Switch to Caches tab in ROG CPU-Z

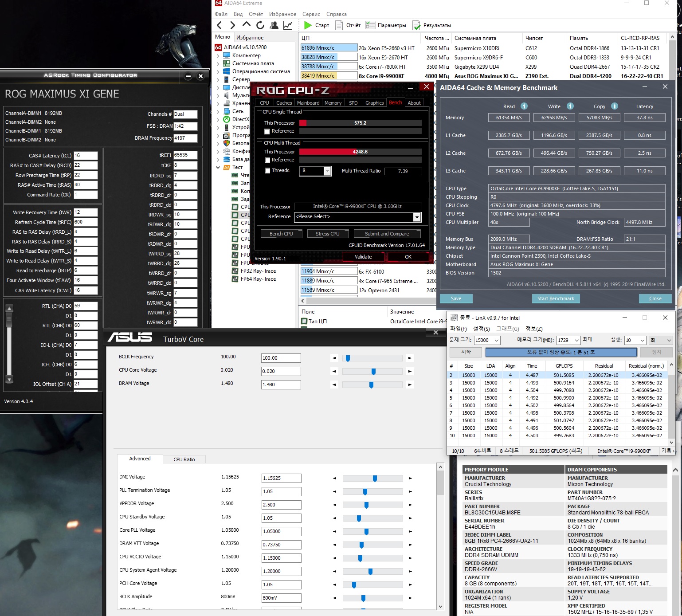[x=284, y=103]
